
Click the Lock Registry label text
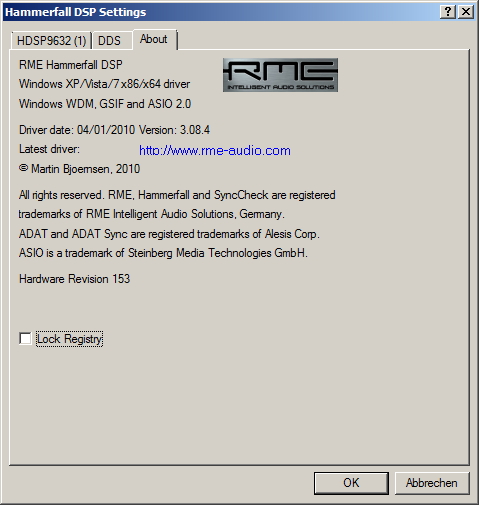point(69,339)
